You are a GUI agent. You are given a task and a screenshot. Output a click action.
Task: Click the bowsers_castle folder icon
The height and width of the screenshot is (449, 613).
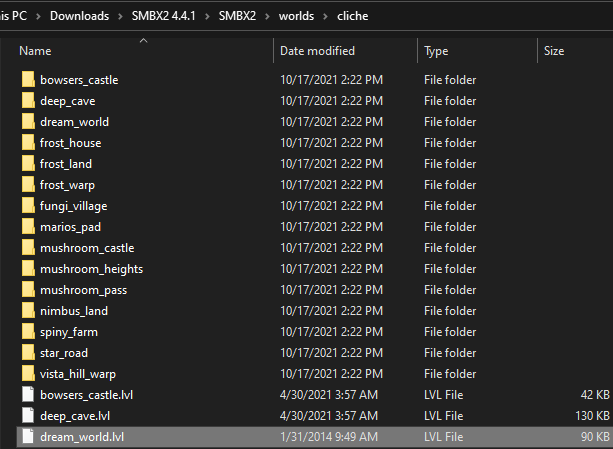pos(28,80)
